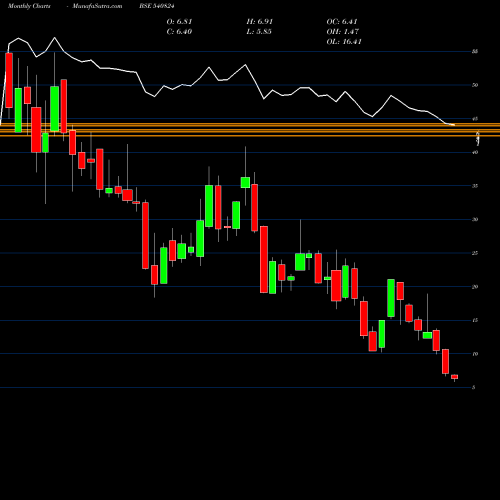The height and width of the screenshot is (500, 500).
Task: Select the "OH: 1.47" reading
Action: [x=343, y=32]
